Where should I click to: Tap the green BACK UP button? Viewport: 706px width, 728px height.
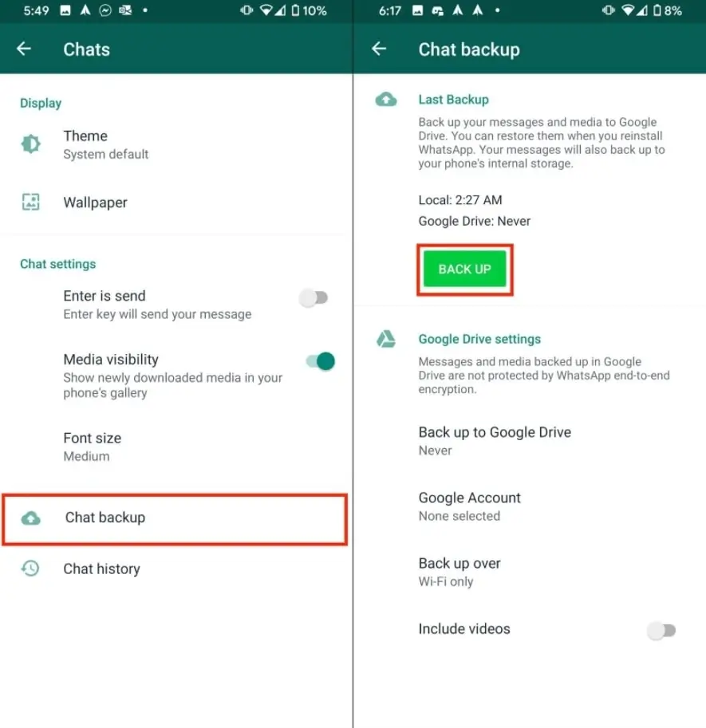click(464, 269)
